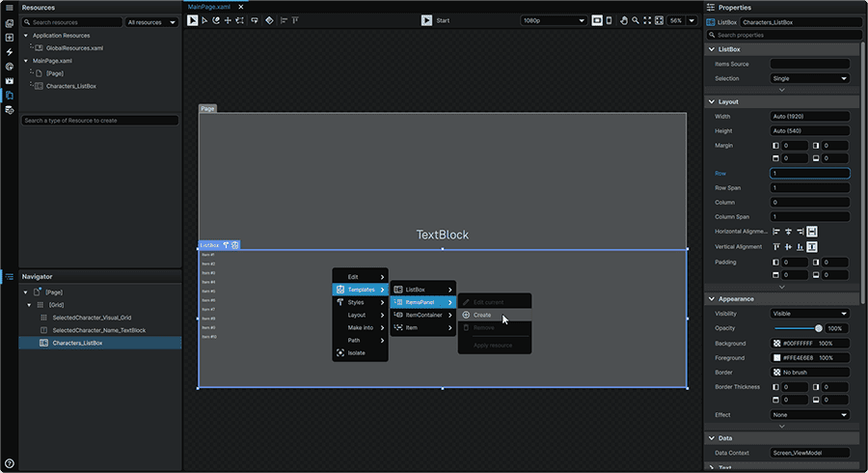Open the Visibility dropdown
868x473 pixels.
point(810,314)
